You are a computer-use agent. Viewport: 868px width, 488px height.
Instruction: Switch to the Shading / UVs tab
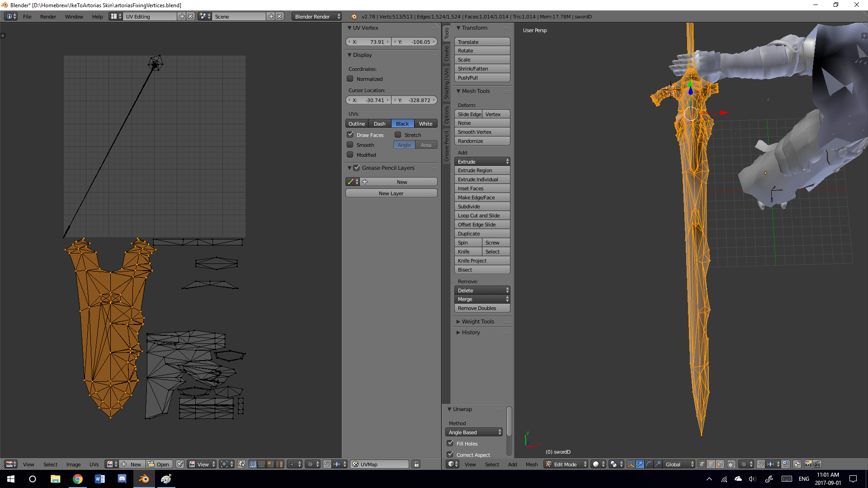click(447, 84)
